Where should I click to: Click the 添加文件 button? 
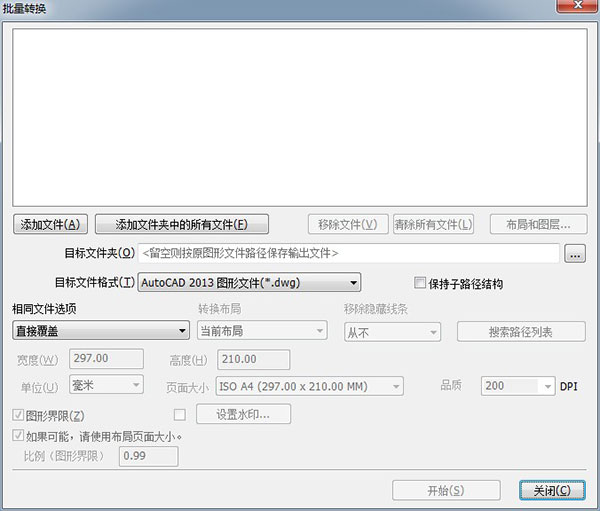(x=50, y=224)
